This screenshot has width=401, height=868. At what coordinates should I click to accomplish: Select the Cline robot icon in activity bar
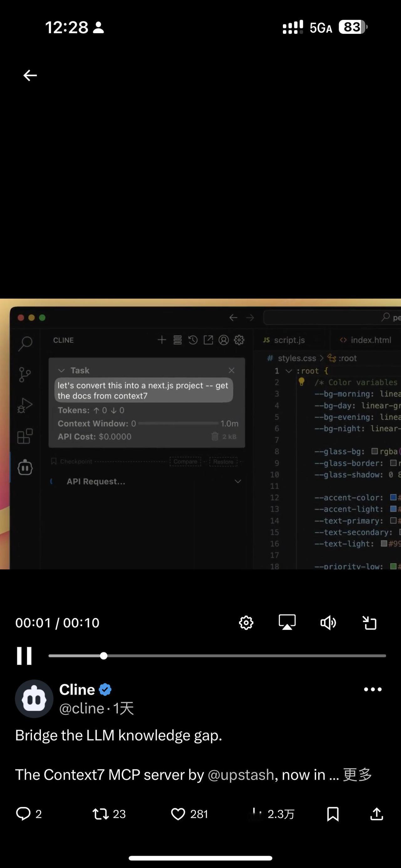pos(25,468)
